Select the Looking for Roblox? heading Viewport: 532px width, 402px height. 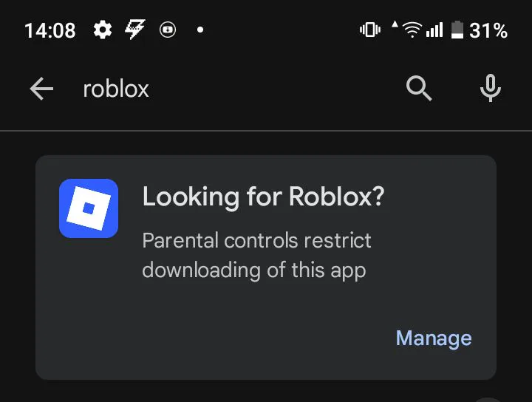point(263,197)
